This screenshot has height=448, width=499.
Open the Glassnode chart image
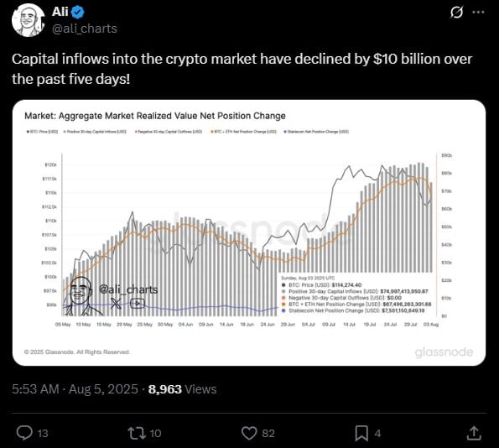pos(249,232)
